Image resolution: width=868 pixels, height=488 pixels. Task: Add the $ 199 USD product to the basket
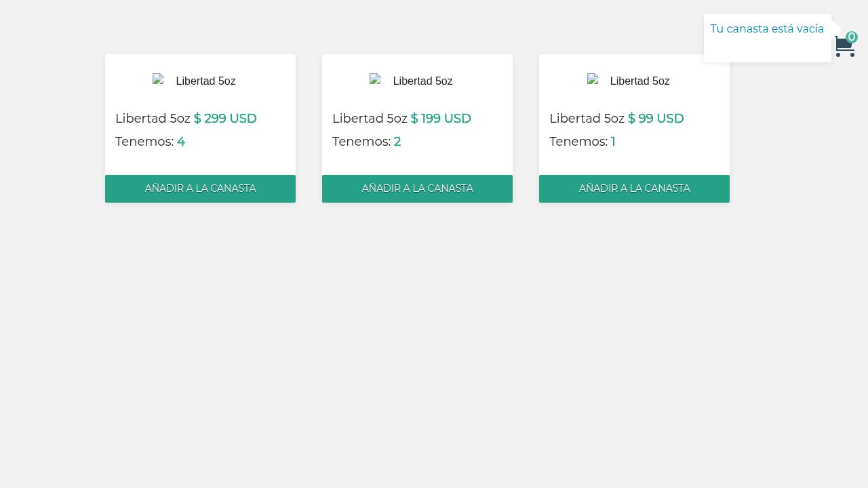(x=417, y=188)
